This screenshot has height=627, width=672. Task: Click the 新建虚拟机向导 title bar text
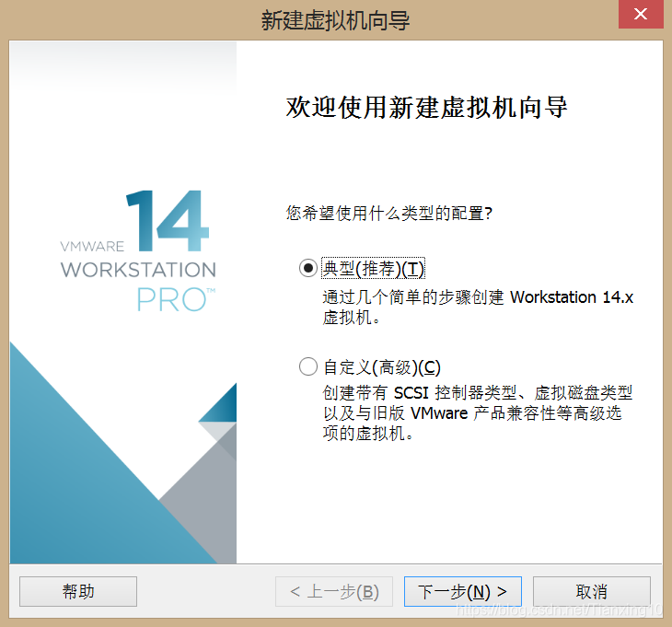(x=336, y=20)
